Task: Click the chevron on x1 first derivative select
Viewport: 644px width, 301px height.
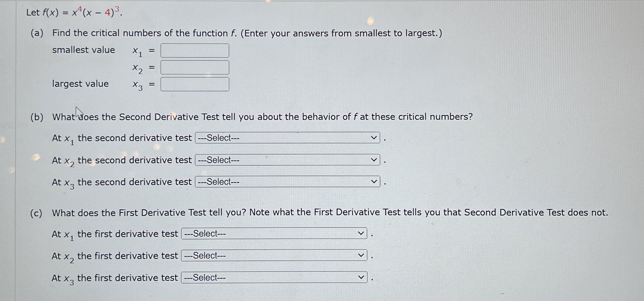Action: pyautogui.click(x=361, y=233)
